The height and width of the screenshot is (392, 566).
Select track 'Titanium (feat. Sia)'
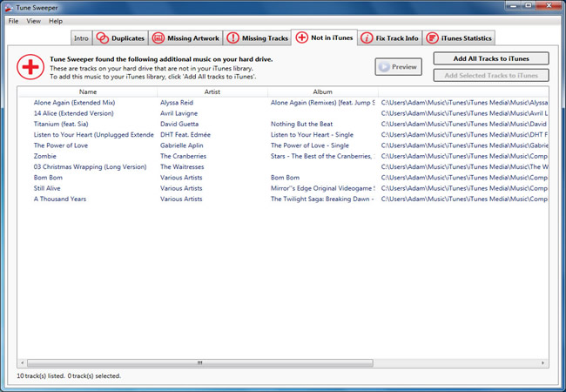(x=61, y=124)
